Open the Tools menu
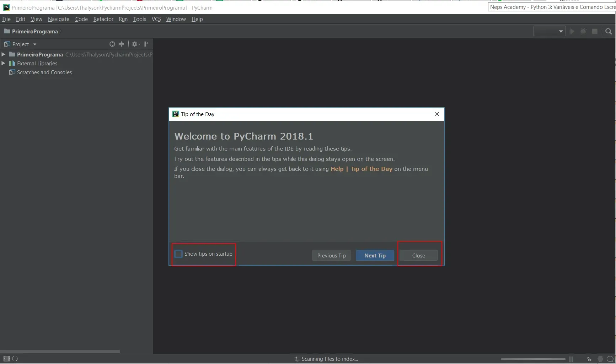This screenshot has height=364, width=616. click(x=140, y=19)
